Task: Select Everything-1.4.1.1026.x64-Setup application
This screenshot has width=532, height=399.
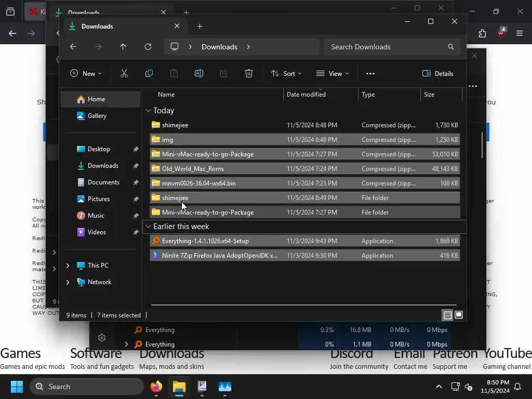Action: click(304, 241)
